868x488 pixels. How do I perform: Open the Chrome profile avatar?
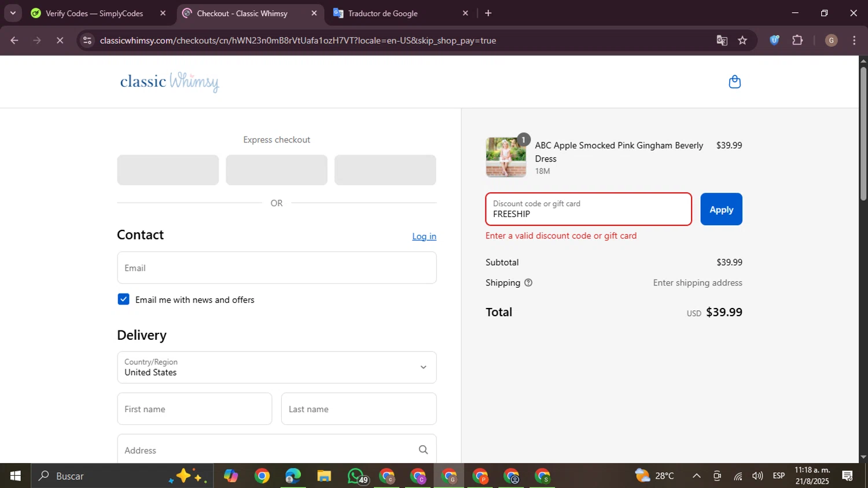coord(831,40)
